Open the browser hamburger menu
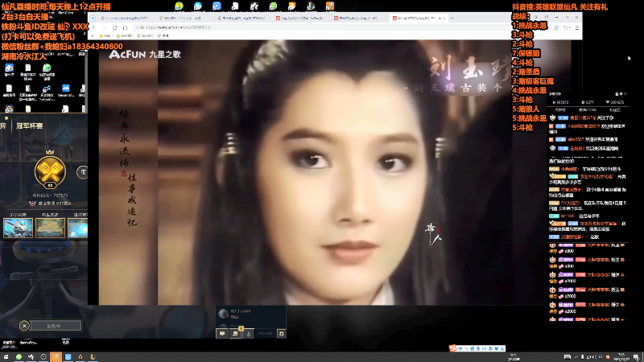Viewport: 644px width, 362px height. click(x=577, y=27)
